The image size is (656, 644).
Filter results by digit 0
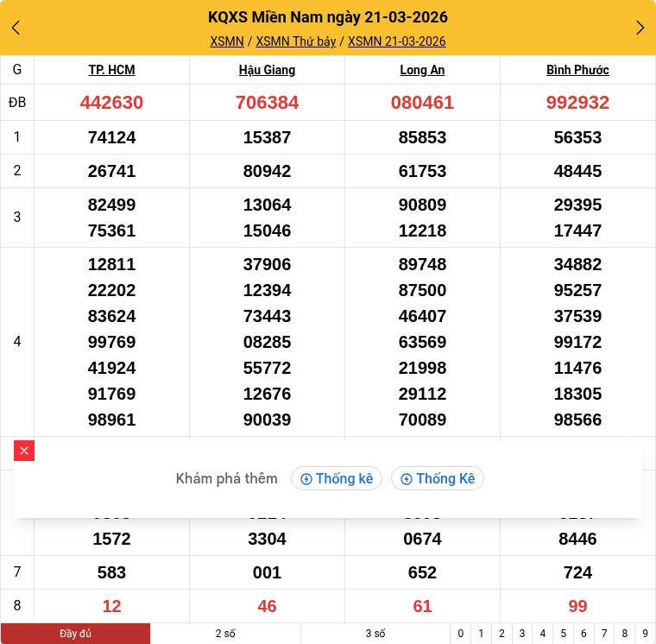click(x=461, y=634)
